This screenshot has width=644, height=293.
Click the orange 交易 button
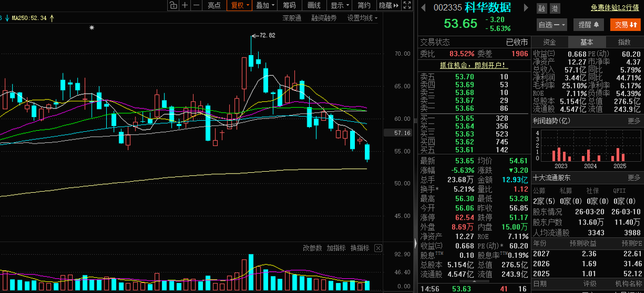[x=626, y=25]
